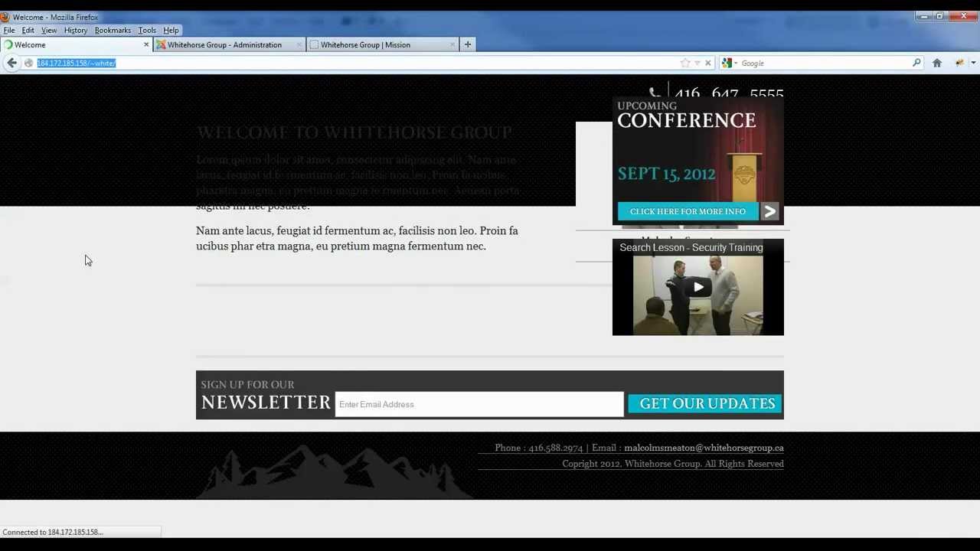This screenshot has width=980, height=551.
Task: Open the add-on toolbar dropdown arrow
Action: [974, 64]
